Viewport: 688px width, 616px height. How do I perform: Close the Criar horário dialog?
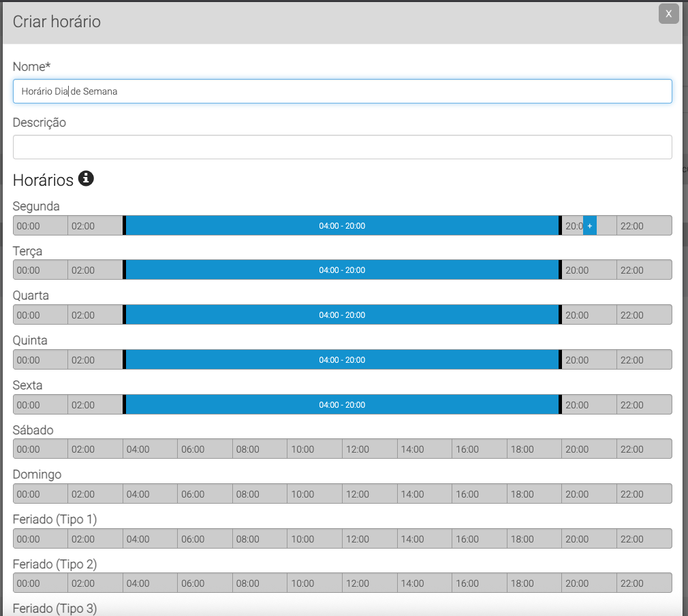pyautogui.click(x=668, y=14)
